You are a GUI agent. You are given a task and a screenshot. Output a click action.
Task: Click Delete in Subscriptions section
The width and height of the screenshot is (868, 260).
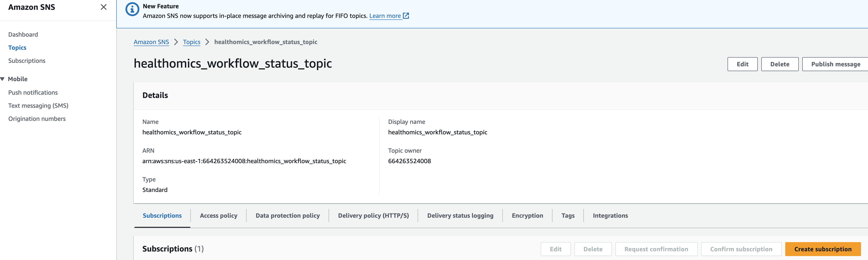coord(593,249)
